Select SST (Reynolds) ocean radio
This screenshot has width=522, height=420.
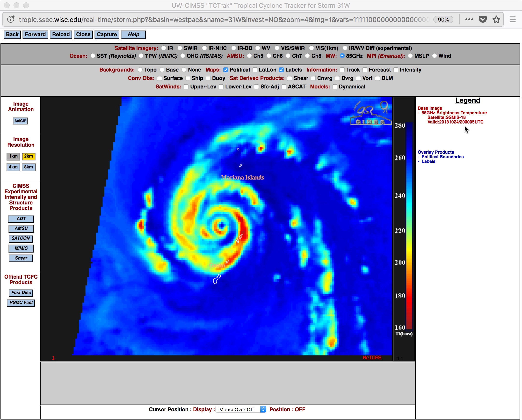click(x=93, y=56)
